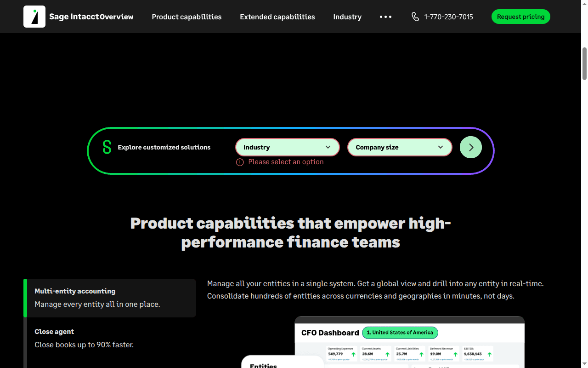
Task: Click the Current Assets 28.6M card
Action: point(375,355)
